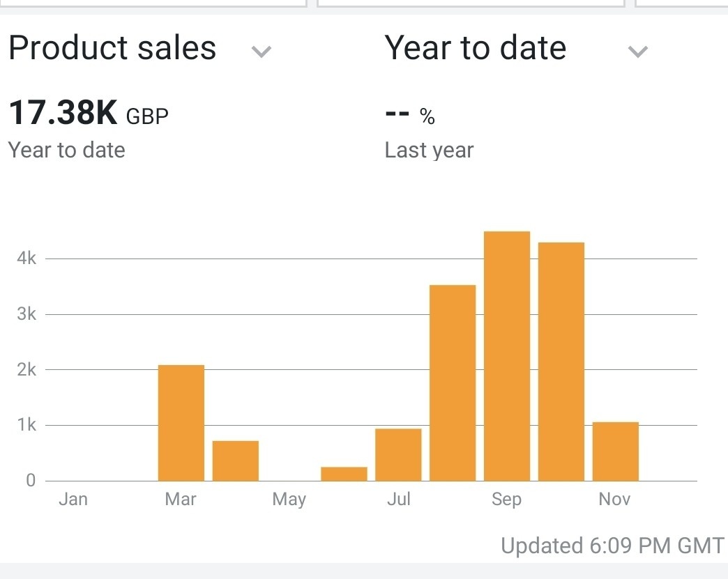
Task: Click the May x-axis label
Action: 289,499
